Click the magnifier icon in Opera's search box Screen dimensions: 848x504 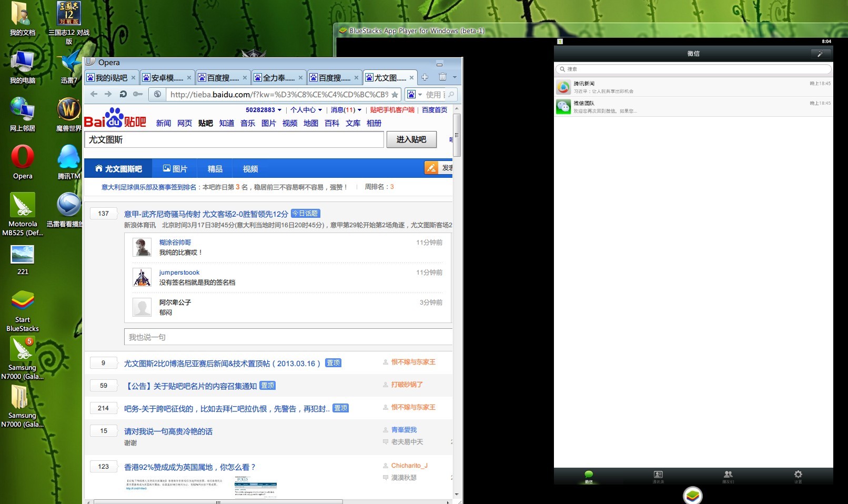pos(451,95)
